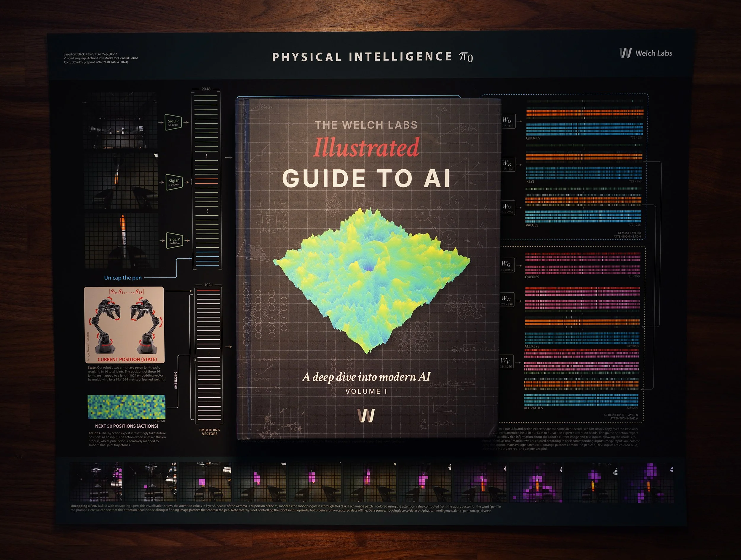Click the 'Embedding Vectors' label
The width and height of the screenshot is (741, 560).
[x=210, y=432]
